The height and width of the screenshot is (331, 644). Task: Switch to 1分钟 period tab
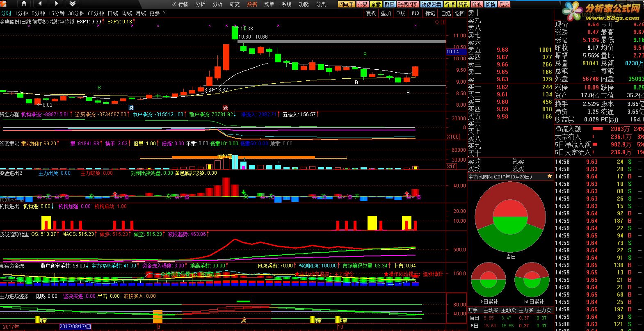point(21,13)
